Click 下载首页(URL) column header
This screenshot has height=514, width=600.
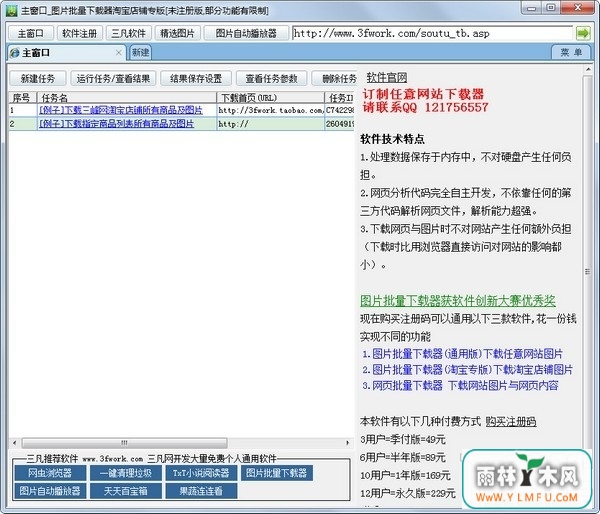click(x=270, y=98)
